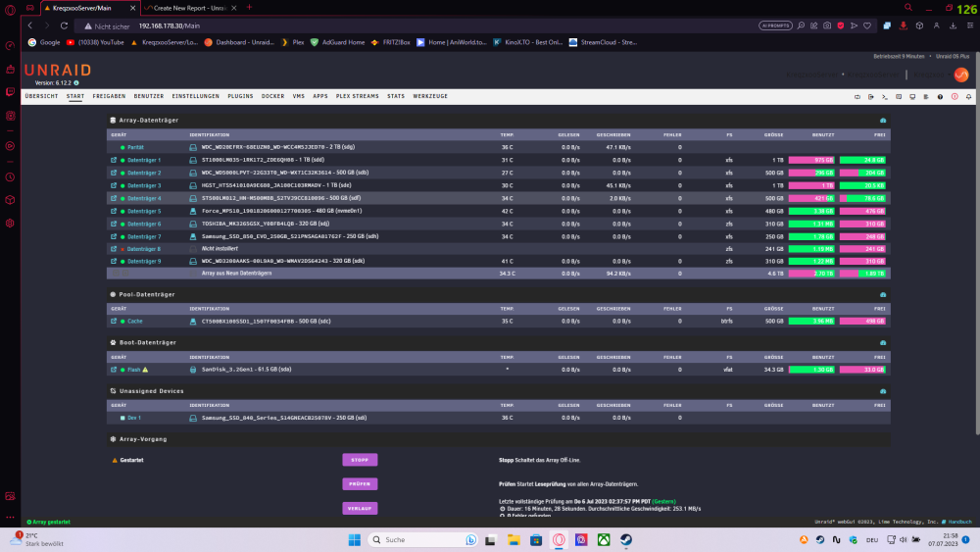Open the Unraid terminal icon
980x552 pixels.
tap(884, 97)
